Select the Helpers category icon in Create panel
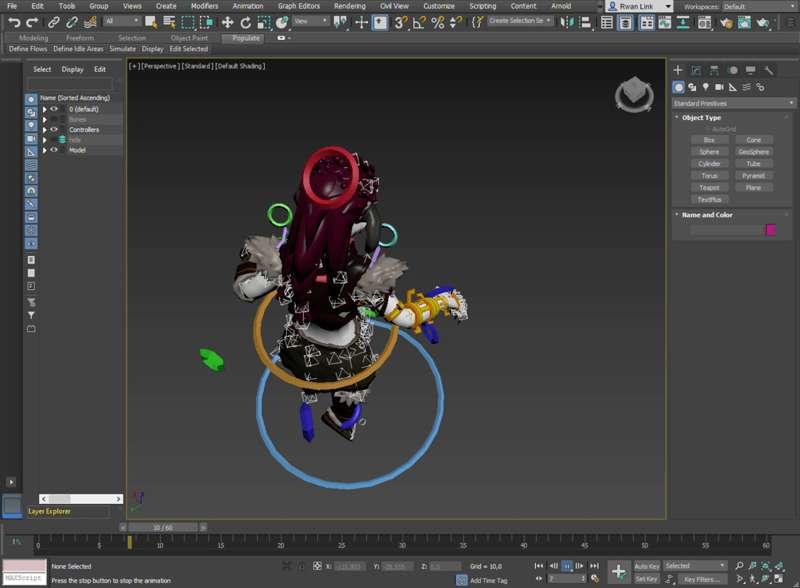800x588 pixels. [733, 87]
